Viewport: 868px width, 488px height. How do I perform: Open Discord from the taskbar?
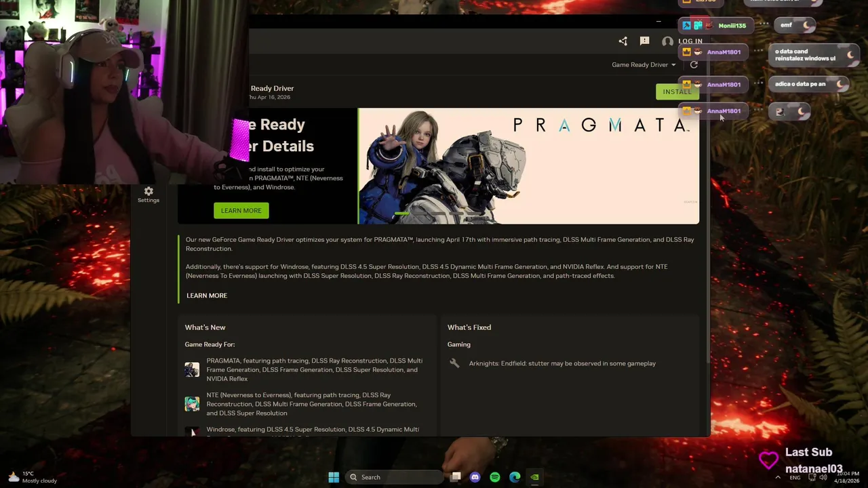[x=475, y=477]
